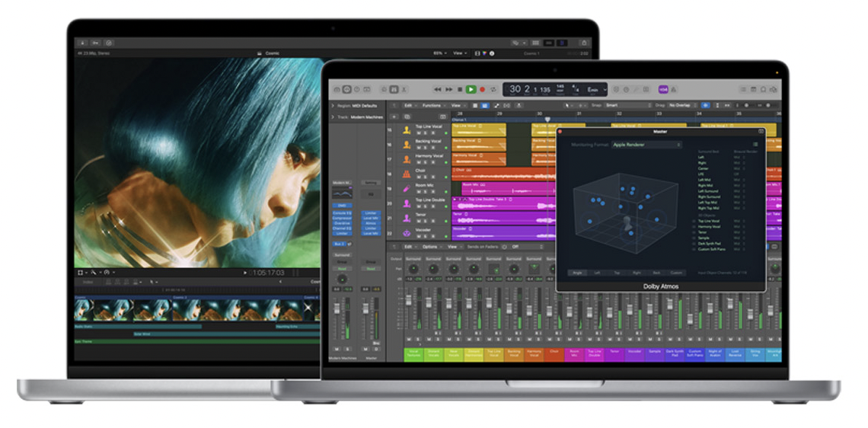Click the Share icon in Final Cut Pro
This screenshot has height=428, width=868.
[583, 42]
